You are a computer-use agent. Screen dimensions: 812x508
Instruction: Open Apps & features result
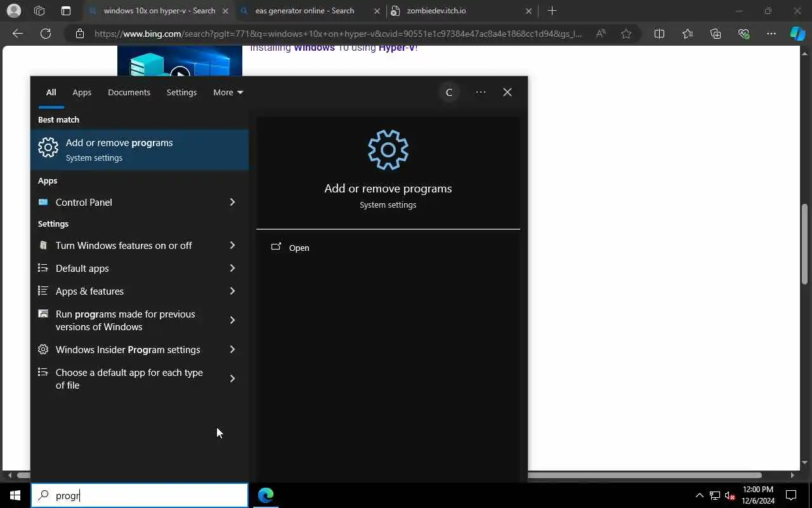click(x=123, y=291)
